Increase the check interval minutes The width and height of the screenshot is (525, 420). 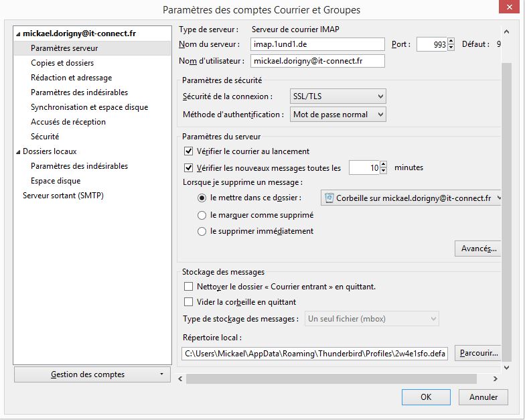pos(384,164)
